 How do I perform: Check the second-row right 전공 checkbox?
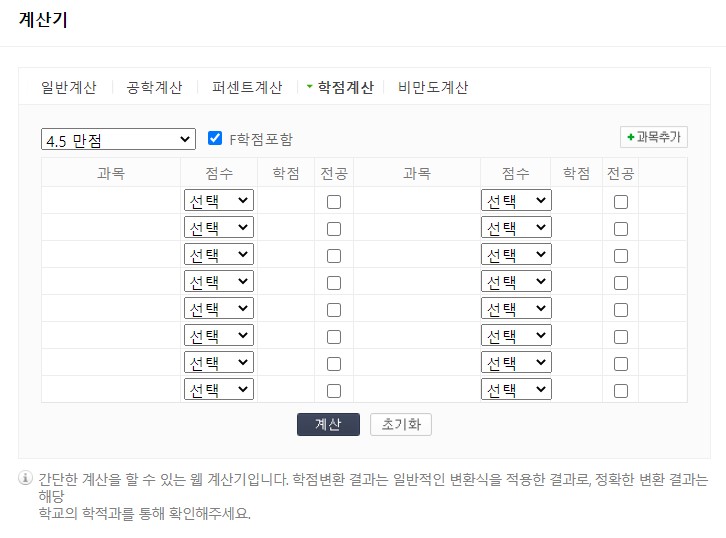click(621, 229)
